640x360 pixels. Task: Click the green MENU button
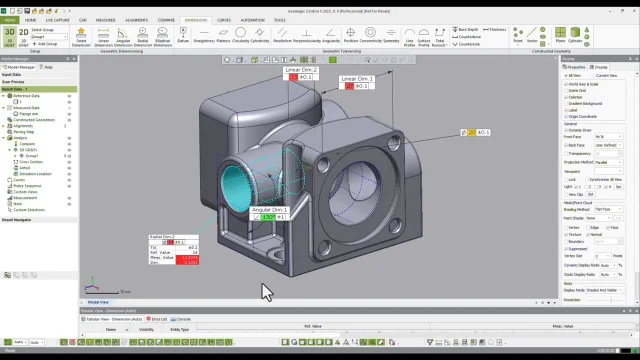pyautogui.click(x=10, y=20)
